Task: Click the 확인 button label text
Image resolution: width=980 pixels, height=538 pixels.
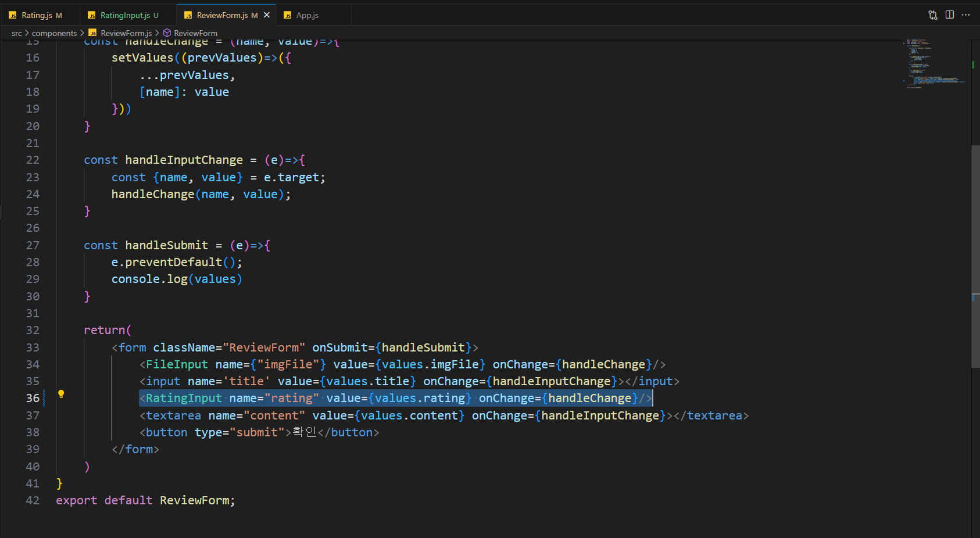Action: (x=304, y=432)
